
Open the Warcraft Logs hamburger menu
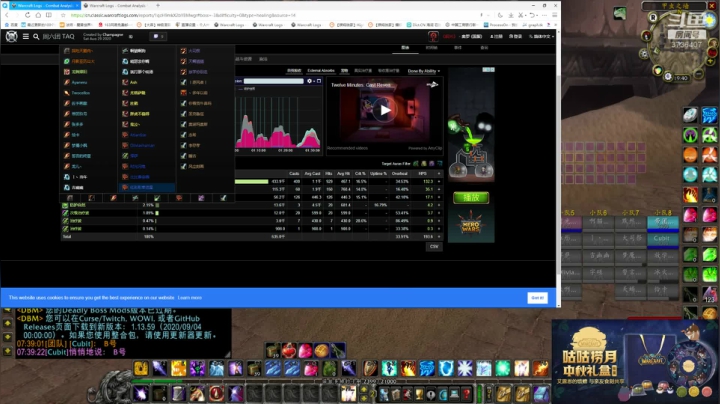click(26, 36)
